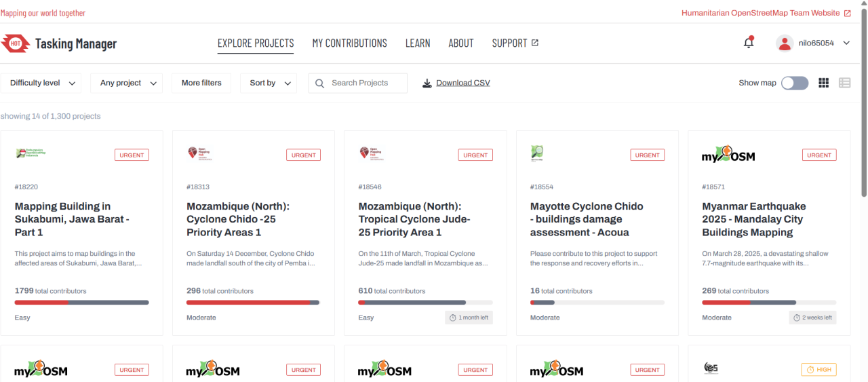This screenshot has width=868, height=382.
Task: Open the Learn menu item
Action: click(418, 43)
